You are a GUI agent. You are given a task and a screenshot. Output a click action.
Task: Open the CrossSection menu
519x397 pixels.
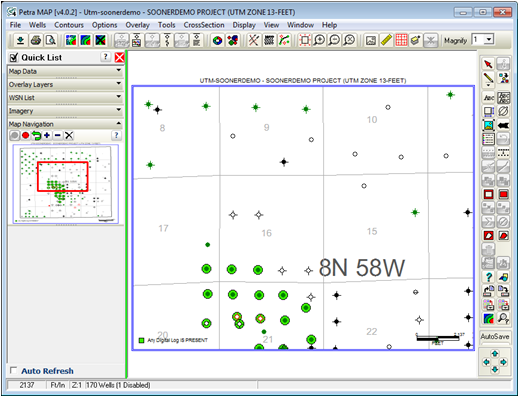pos(204,25)
